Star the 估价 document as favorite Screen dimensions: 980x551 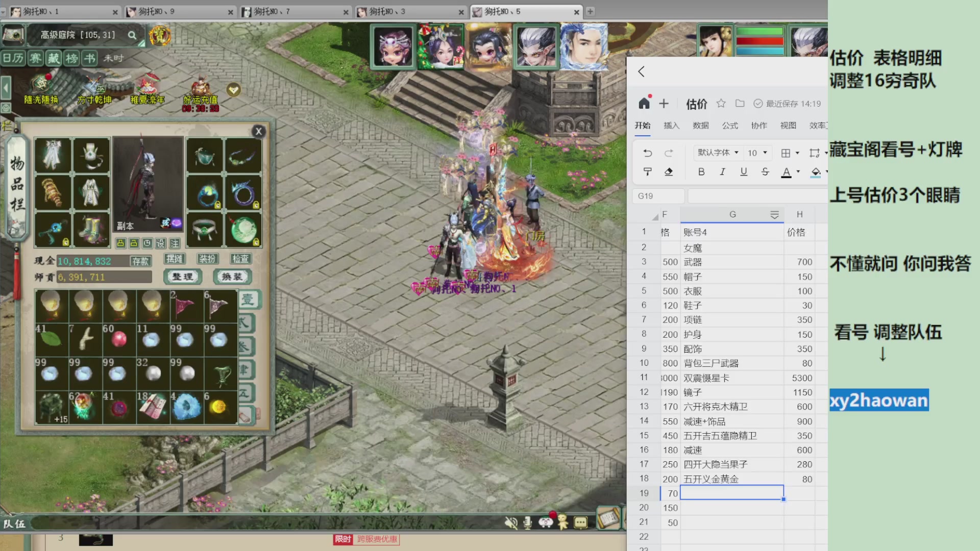click(x=721, y=104)
